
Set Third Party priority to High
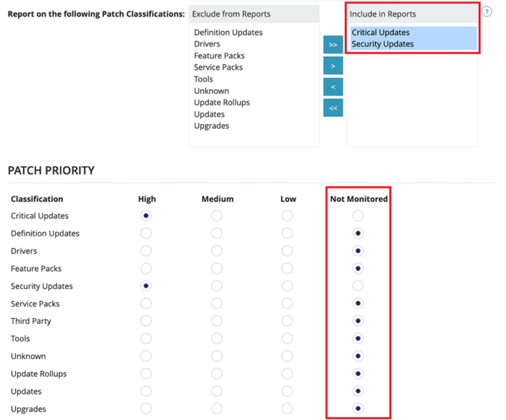(146, 321)
